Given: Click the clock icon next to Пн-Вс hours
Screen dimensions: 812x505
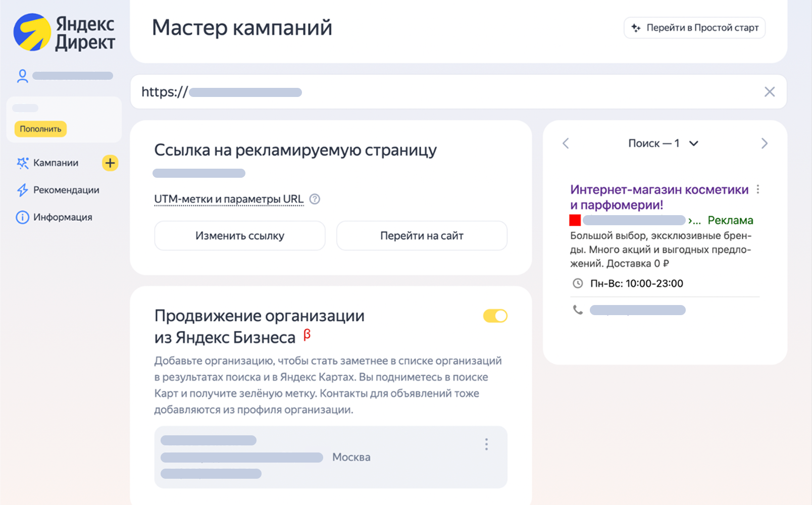Looking at the screenshot, I should pos(578,283).
